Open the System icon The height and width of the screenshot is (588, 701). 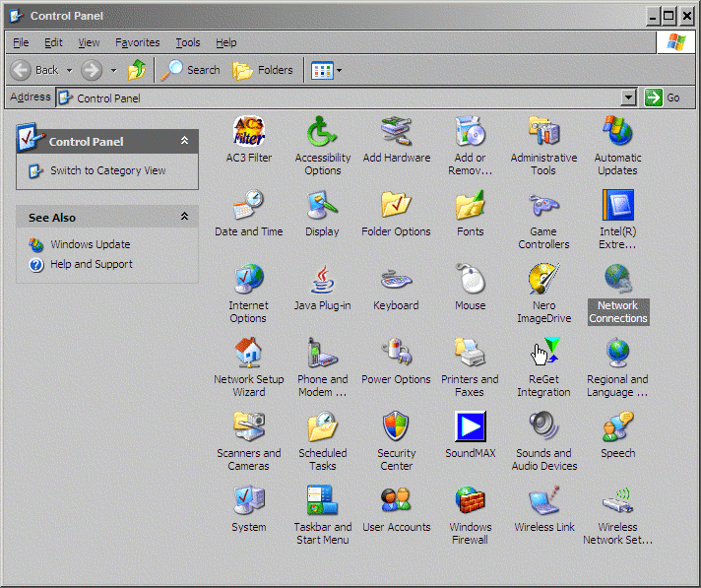249,500
